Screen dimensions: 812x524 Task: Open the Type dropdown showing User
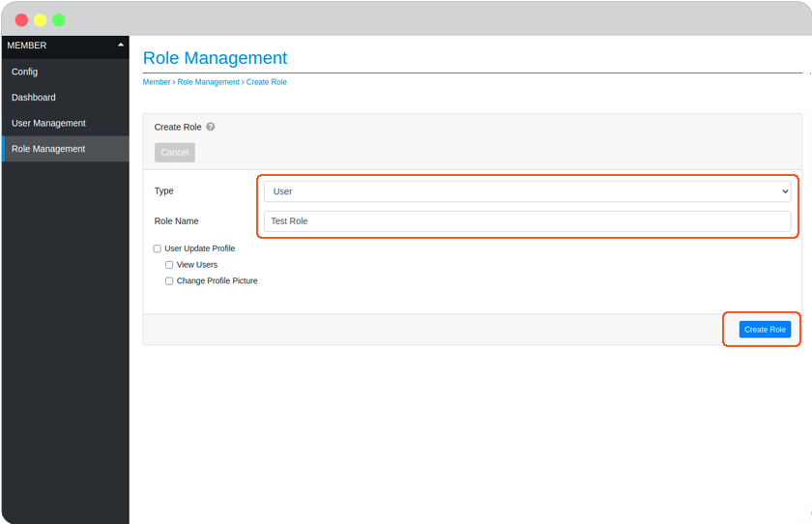coord(527,191)
